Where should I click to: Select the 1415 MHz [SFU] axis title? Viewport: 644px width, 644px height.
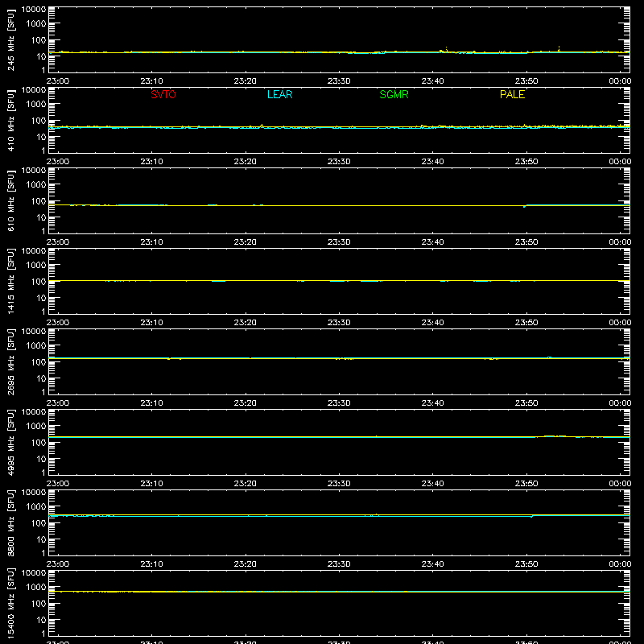(x=10, y=281)
